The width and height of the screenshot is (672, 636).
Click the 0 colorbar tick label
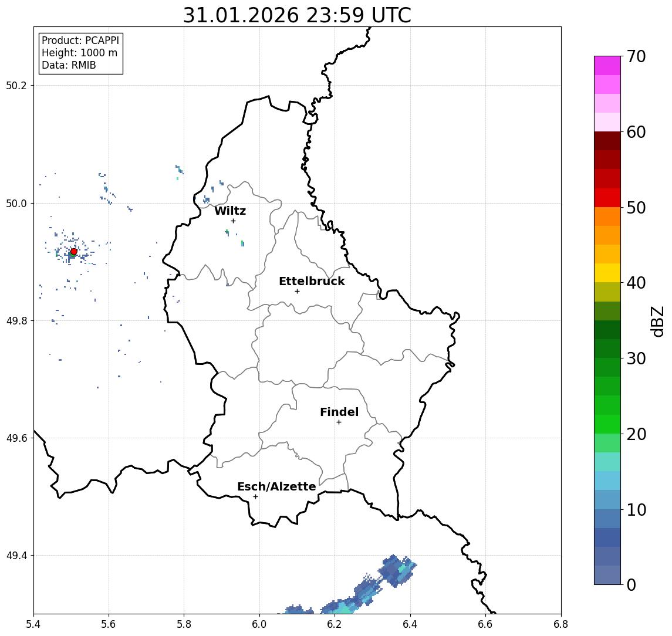point(632,584)
